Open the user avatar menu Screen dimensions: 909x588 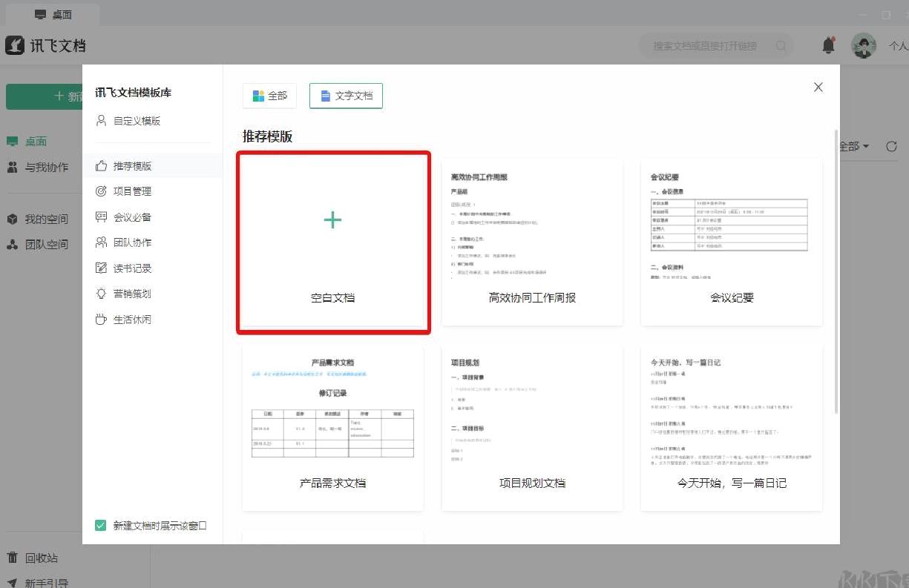(x=864, y=45)
